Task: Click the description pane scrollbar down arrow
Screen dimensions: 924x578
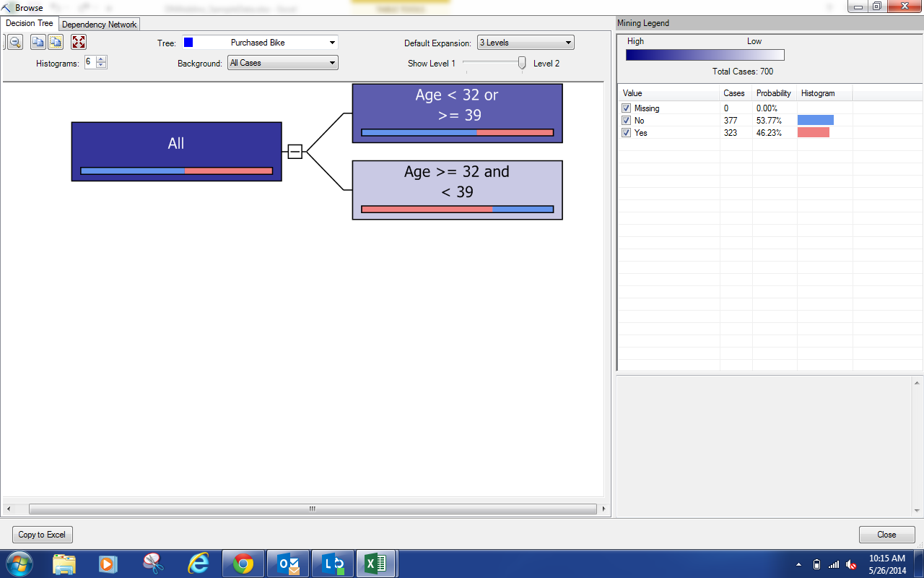Action: (x=918, y=511)
